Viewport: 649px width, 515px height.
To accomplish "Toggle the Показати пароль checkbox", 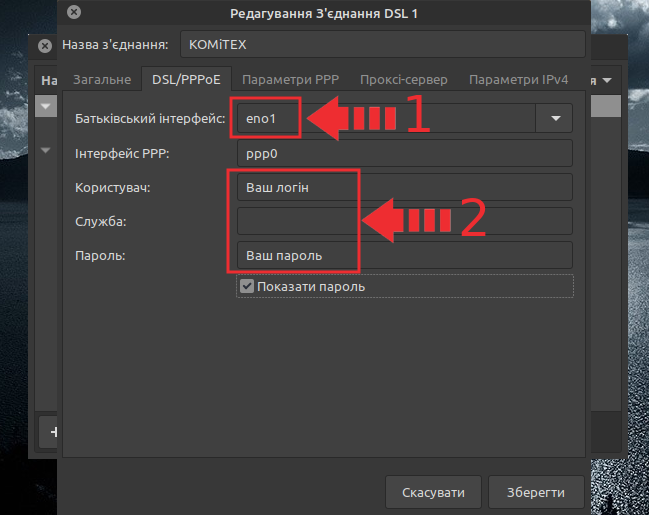I will tap(247, 286).
